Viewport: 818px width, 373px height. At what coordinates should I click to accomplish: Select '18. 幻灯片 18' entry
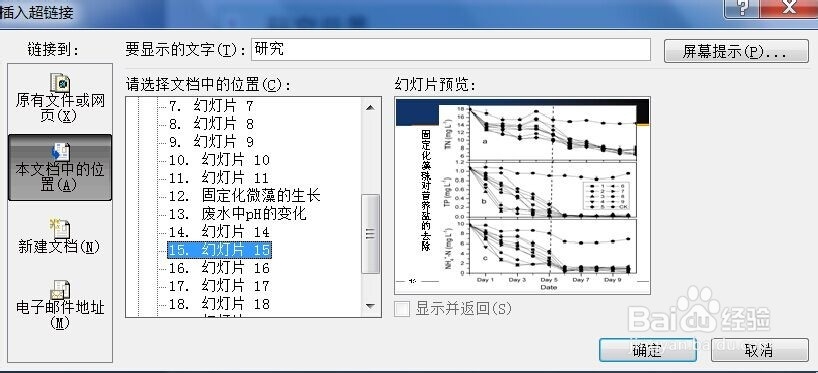pos(219,304)
